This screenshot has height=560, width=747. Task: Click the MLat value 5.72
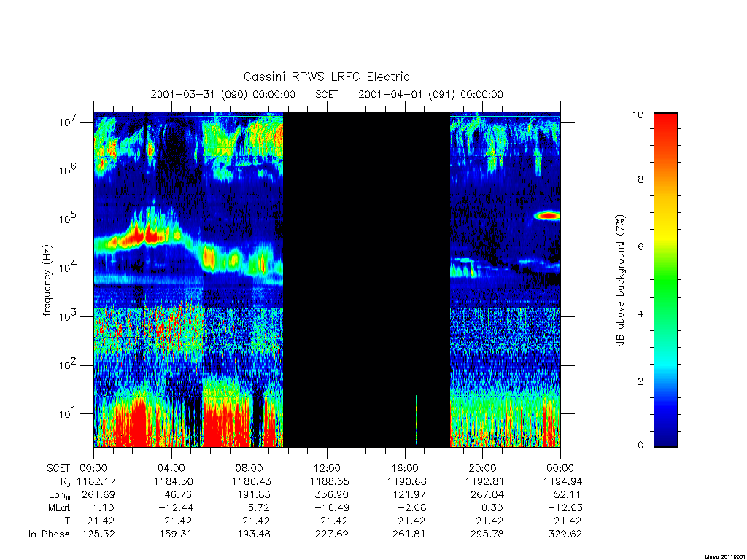click(x=260, y=507)
